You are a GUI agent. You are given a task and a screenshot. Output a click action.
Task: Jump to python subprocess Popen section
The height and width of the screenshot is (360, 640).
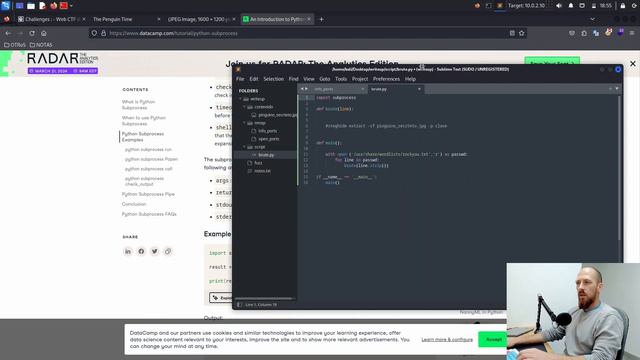151,159
